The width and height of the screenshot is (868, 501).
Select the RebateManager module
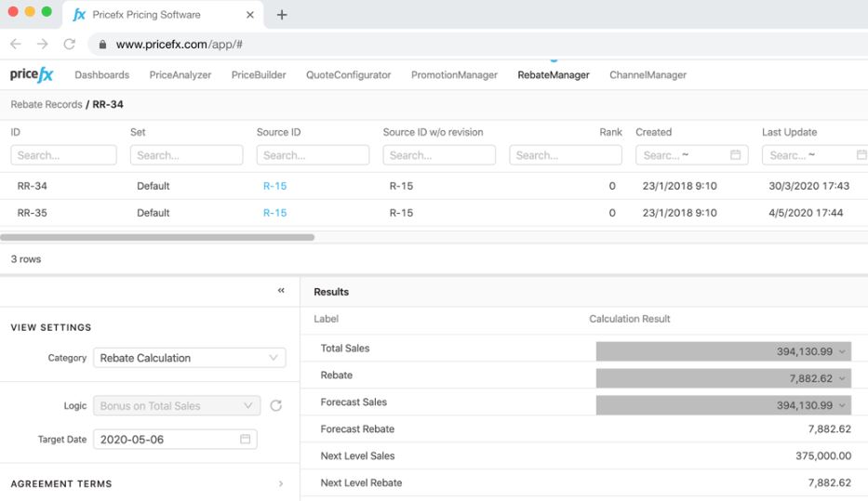554,74
